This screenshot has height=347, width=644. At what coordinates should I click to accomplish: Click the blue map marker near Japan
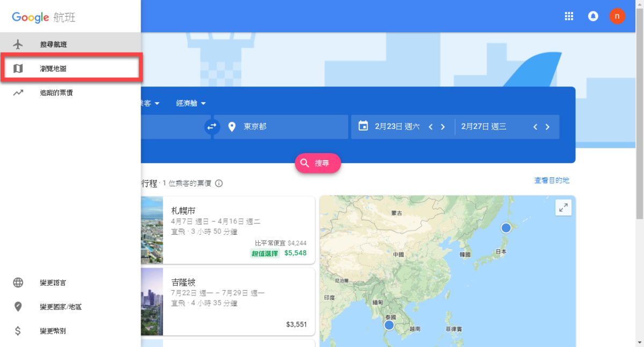point(506,228)
